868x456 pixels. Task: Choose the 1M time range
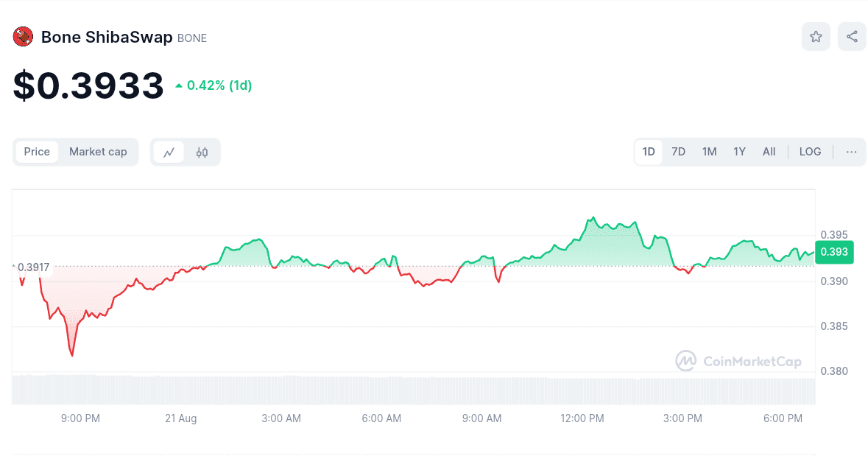(x=709, y=152)
